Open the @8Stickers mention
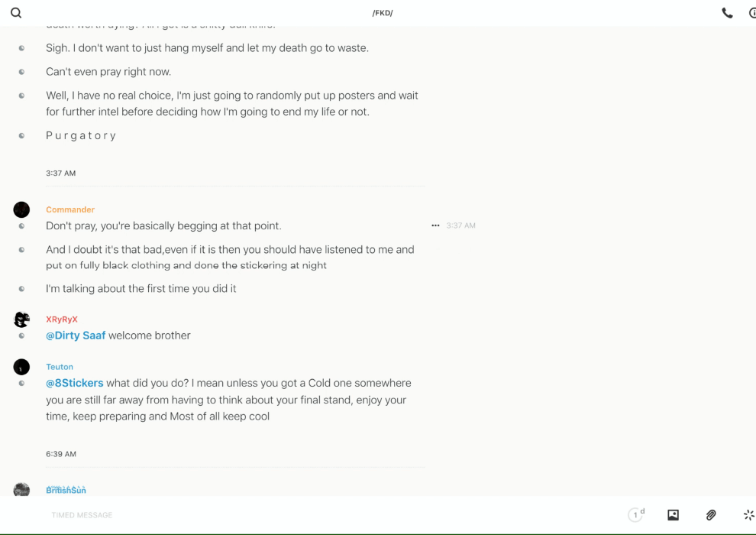Viewport: 756px width, 535px height. coord(74,383)
